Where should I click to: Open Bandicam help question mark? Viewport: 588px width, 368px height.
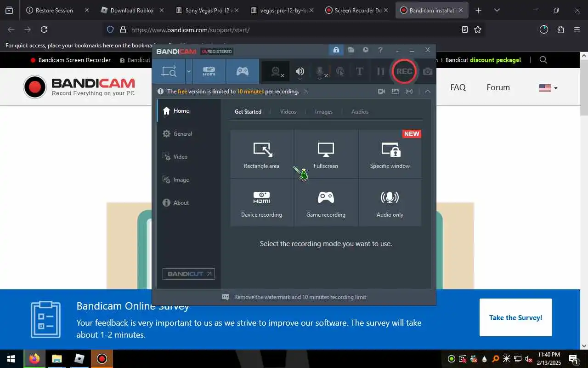click(x=380, y=50)
